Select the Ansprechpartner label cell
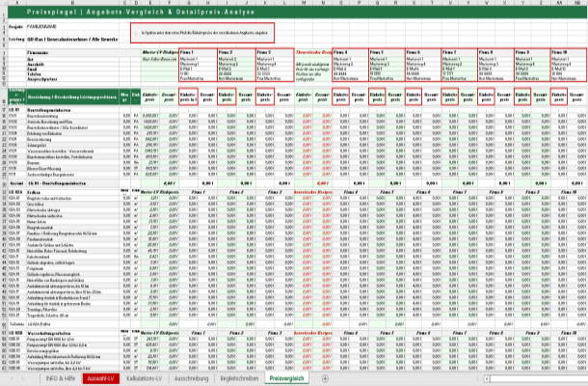 (41, 79)
